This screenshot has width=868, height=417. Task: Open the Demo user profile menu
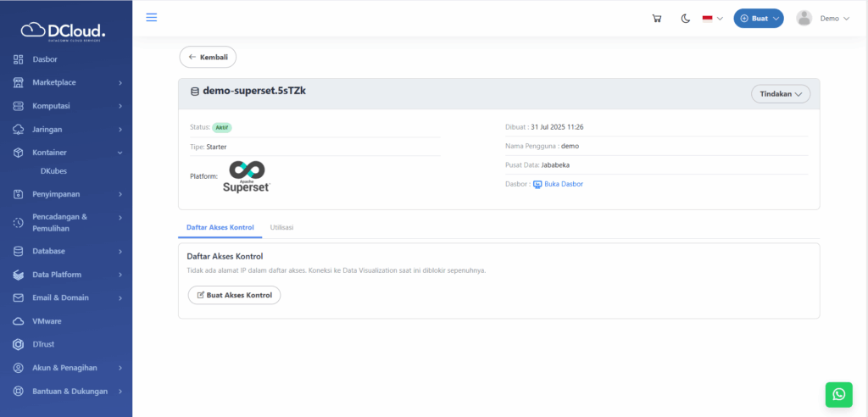pos(823,19)
